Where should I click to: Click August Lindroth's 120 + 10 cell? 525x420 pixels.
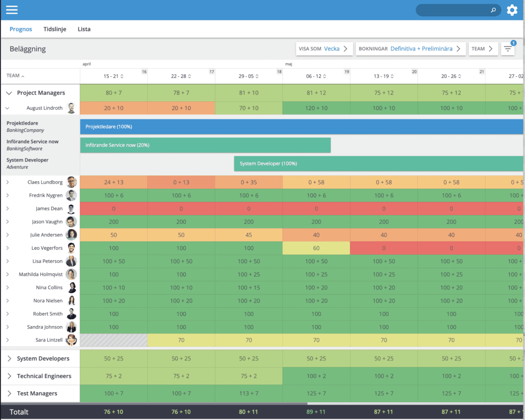[x=316, y=108]
